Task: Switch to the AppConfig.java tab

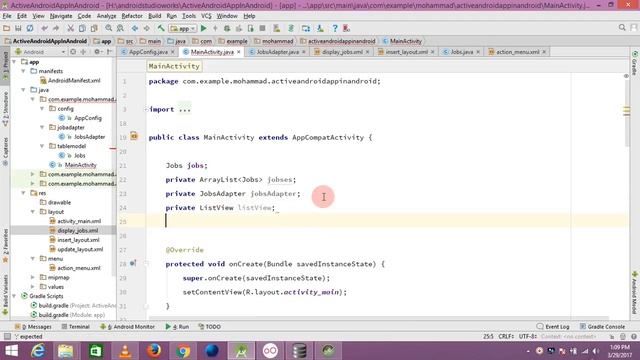Action: coord(148,52)
